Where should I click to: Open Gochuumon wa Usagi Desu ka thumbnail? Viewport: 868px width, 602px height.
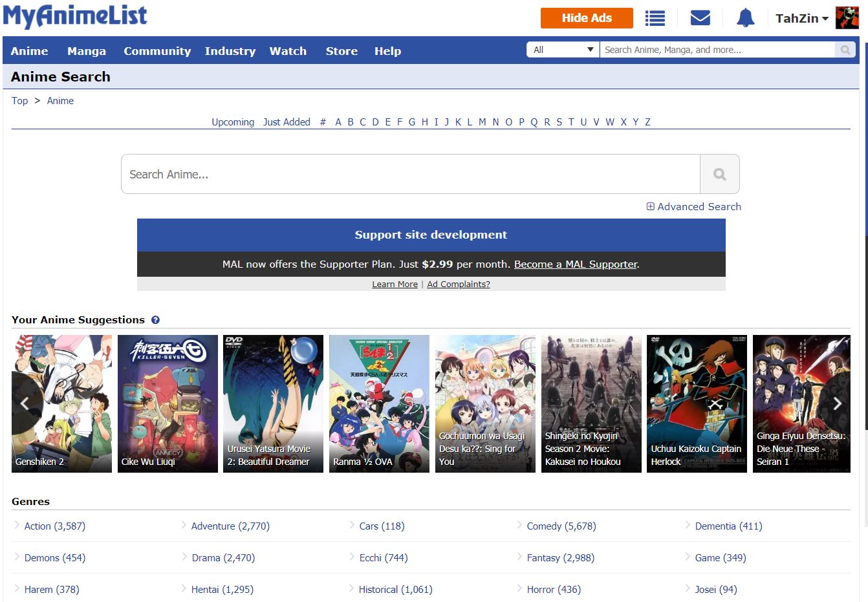pos(485,403)
